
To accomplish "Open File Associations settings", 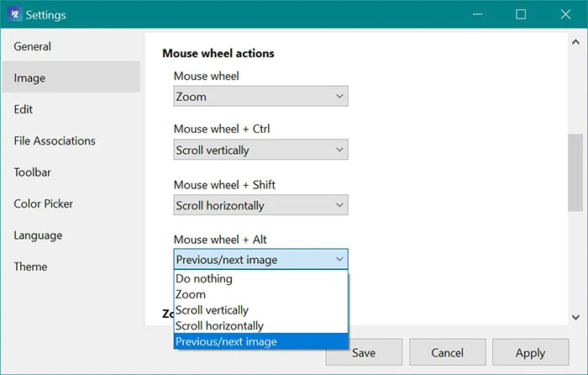I will 55,140.
